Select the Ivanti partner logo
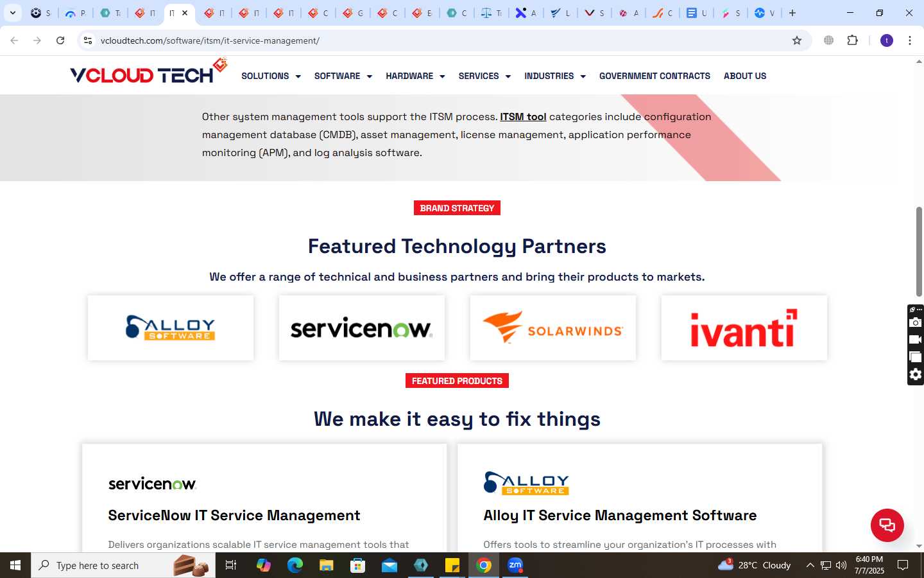The image size is (924, 578). (x=744, y=328)
